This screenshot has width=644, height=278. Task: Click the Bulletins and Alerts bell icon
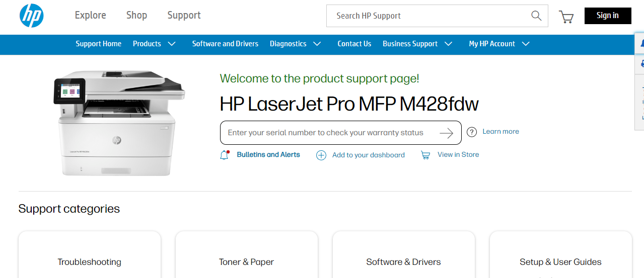[225, 155]
